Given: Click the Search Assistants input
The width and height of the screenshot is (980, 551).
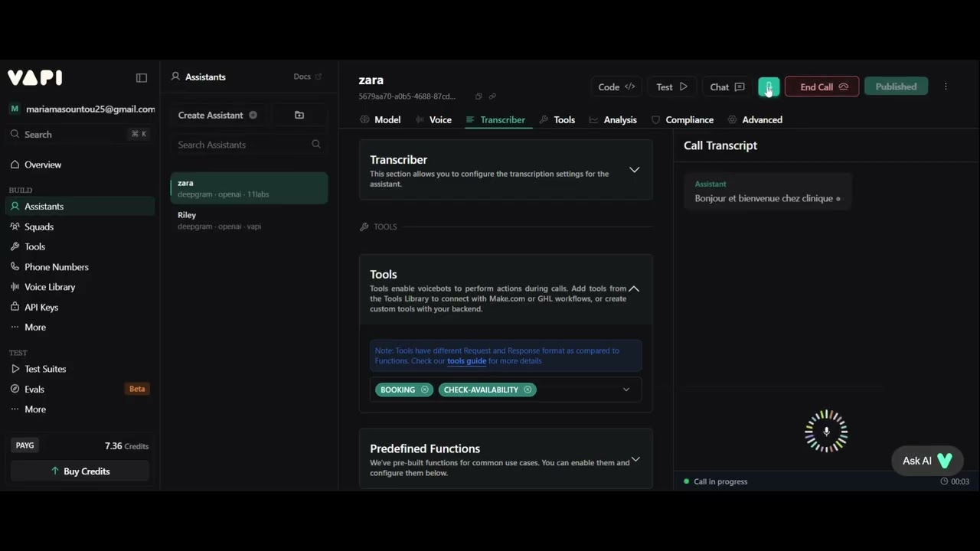Looking at the screenshot, I should [249, 145].
